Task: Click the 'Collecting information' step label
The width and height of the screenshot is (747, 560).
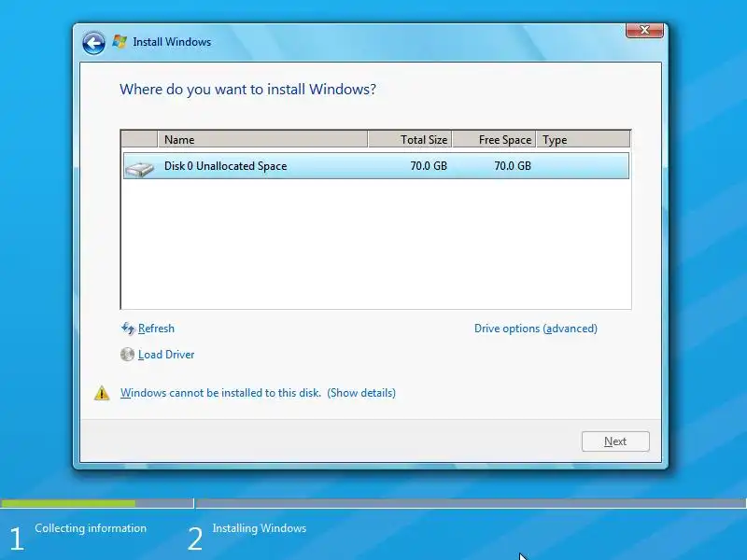Action: 91,528
